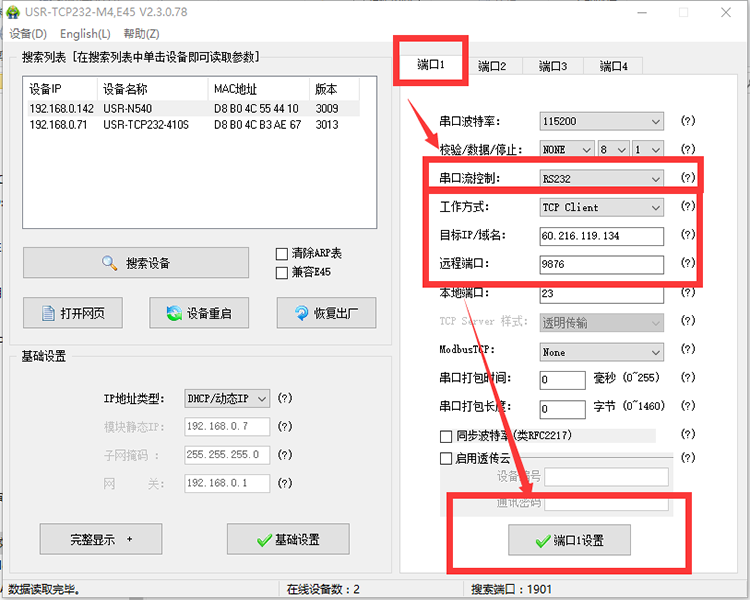
Task: Click the restore icon on 恢复出厂 button
Action: point(301,313)
